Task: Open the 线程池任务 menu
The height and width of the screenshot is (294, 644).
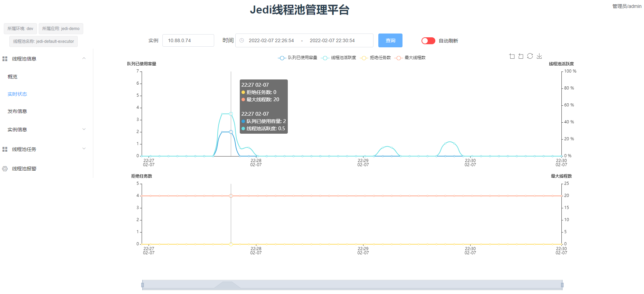Action: click(x=24, y=149)
